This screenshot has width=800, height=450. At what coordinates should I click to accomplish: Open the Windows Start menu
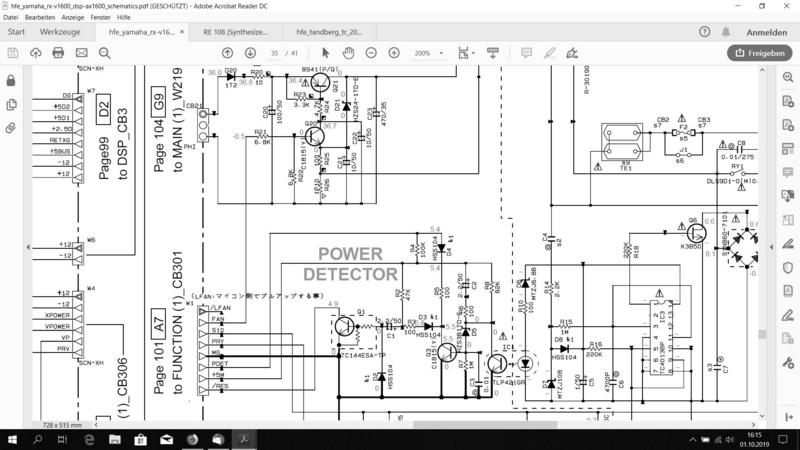[x=12, y=439]
